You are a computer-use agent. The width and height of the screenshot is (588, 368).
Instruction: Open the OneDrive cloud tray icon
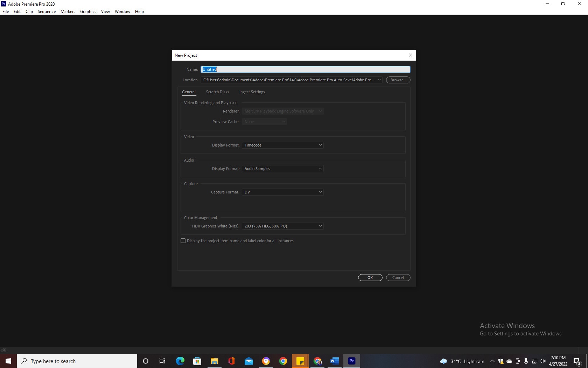(x=509, y=361)
